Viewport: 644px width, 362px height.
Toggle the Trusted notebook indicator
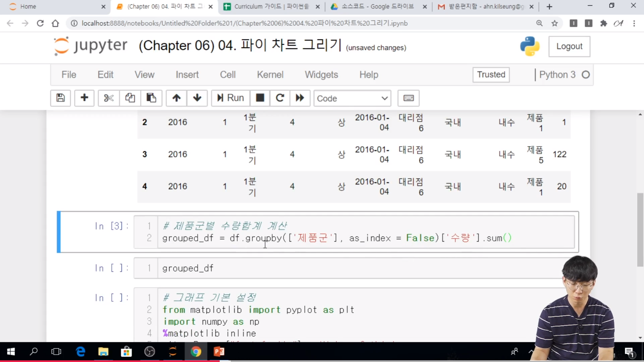tap(491, 74)
